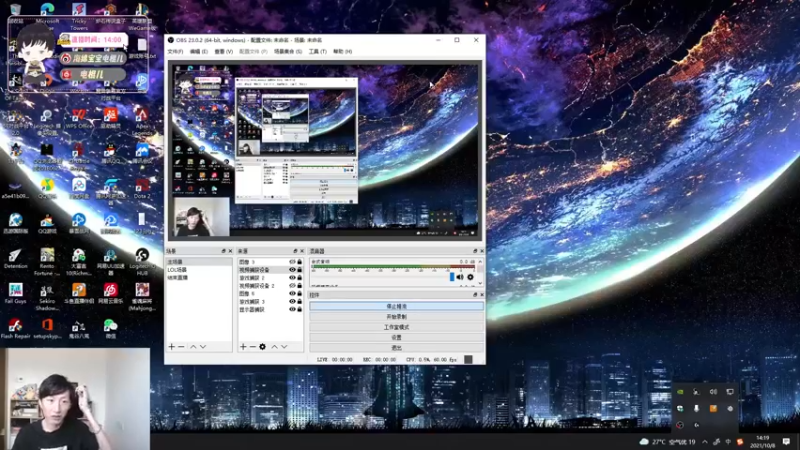
Task: Unlock the 窗口捕获 3 source lock
Action: tap(299, 302)
